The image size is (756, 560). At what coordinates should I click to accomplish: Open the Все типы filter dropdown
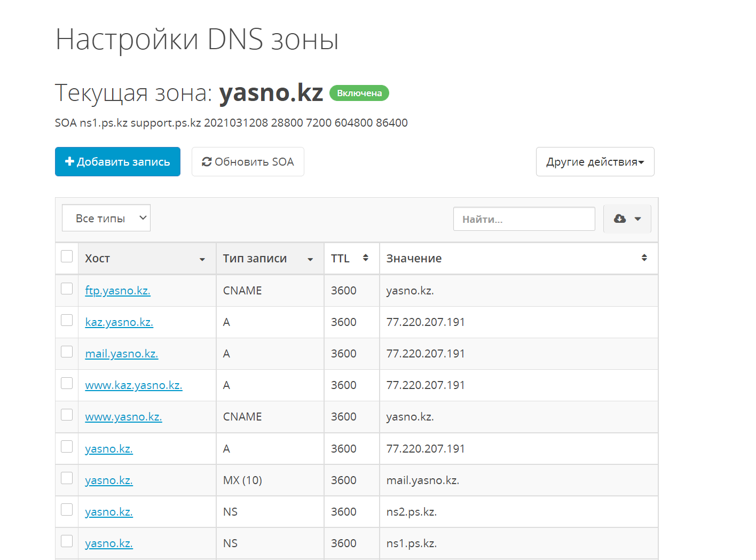pos(106,218)
